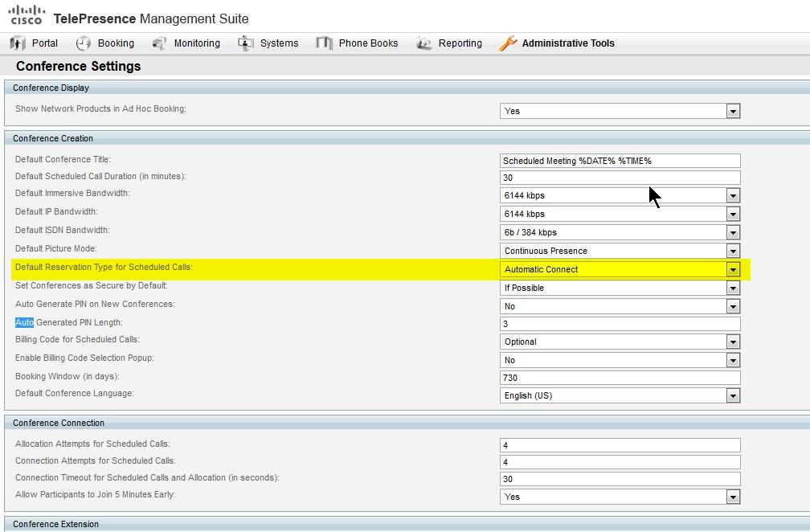
Task: Click the Portal menu icon
Action: (18, 43)
